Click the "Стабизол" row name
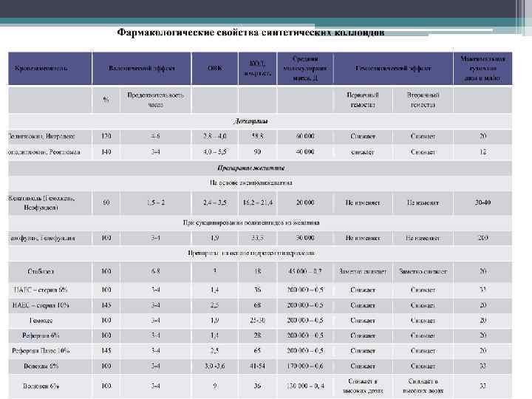532x399 pixels. pyautogui.click(x=41, y=271)
